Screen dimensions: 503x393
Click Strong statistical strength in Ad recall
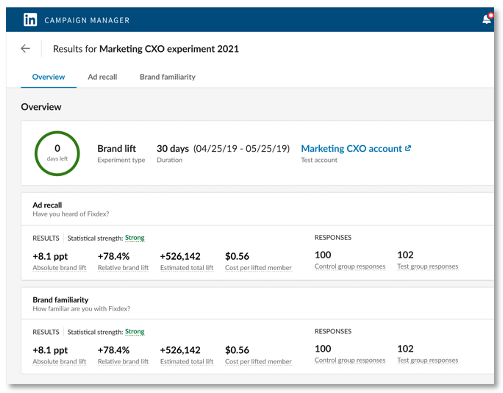point(135,238)
